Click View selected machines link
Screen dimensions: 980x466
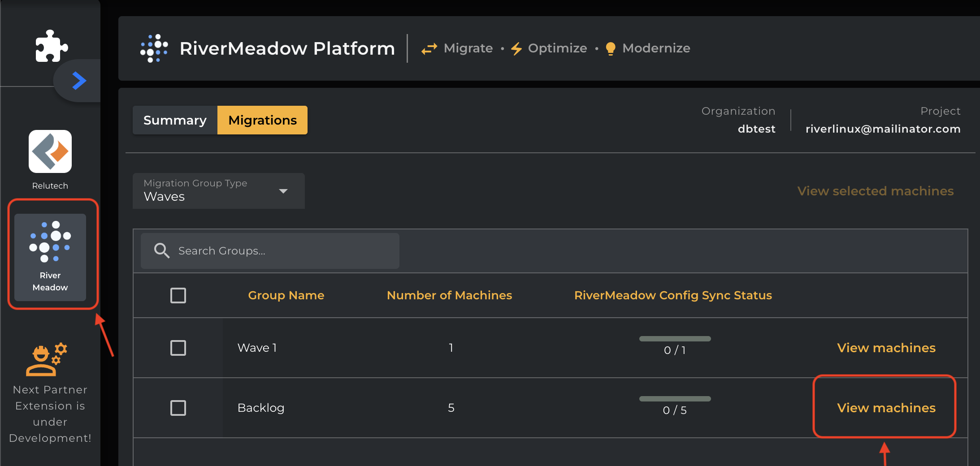(876, 191)
